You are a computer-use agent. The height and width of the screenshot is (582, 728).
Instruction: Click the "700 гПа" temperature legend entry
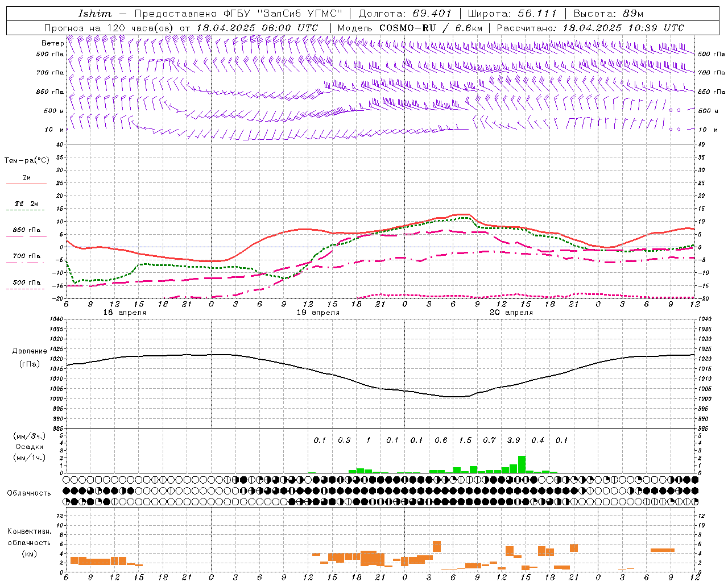coord(26,256)
